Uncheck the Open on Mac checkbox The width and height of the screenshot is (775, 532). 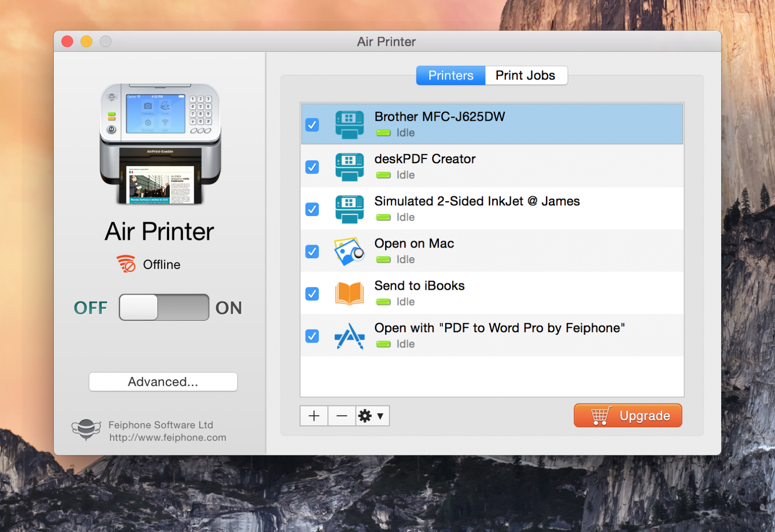pos(312,251)
